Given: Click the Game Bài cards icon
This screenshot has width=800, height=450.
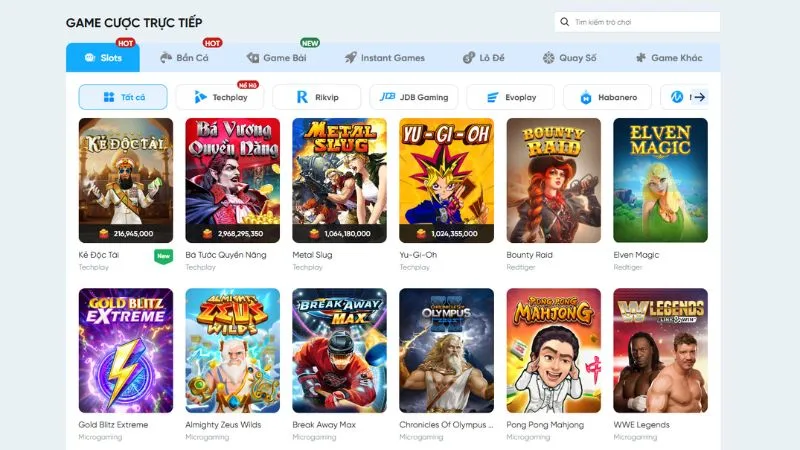Looking at the screenshot, I should 253,58.
